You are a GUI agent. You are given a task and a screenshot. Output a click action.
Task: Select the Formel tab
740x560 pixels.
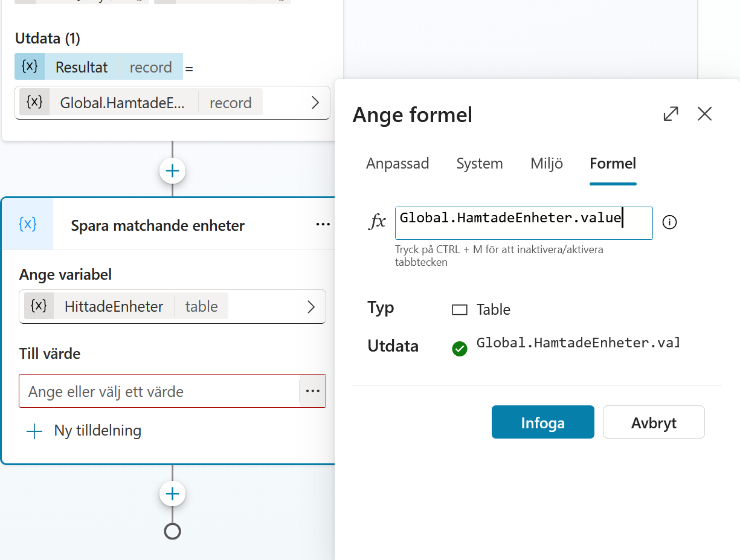(613, 164)
